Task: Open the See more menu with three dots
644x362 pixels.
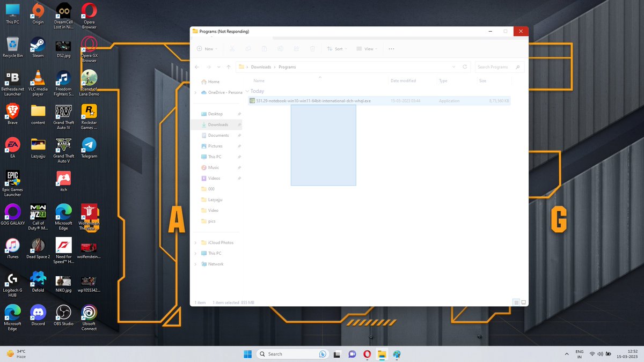Action: (391, 48)
